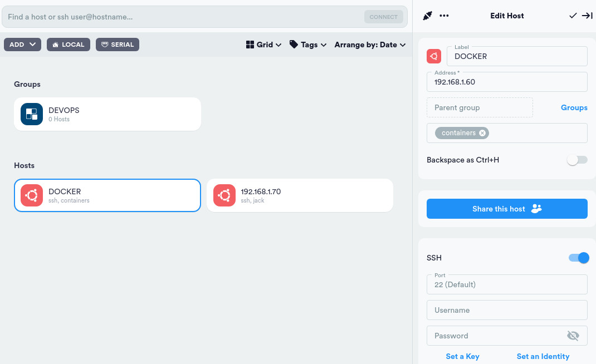This screenshot has height=364, width=596.
Task: Open the Arrange by: Date dropdown
Action: (x=370, y=44)
